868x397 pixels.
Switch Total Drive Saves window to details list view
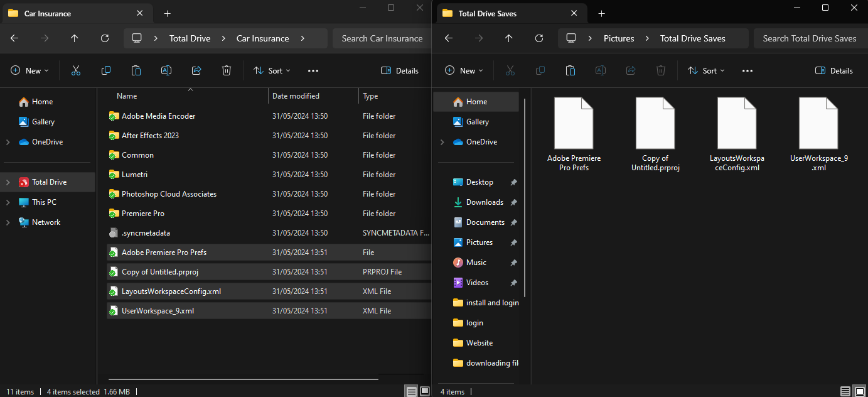(845, 391)
